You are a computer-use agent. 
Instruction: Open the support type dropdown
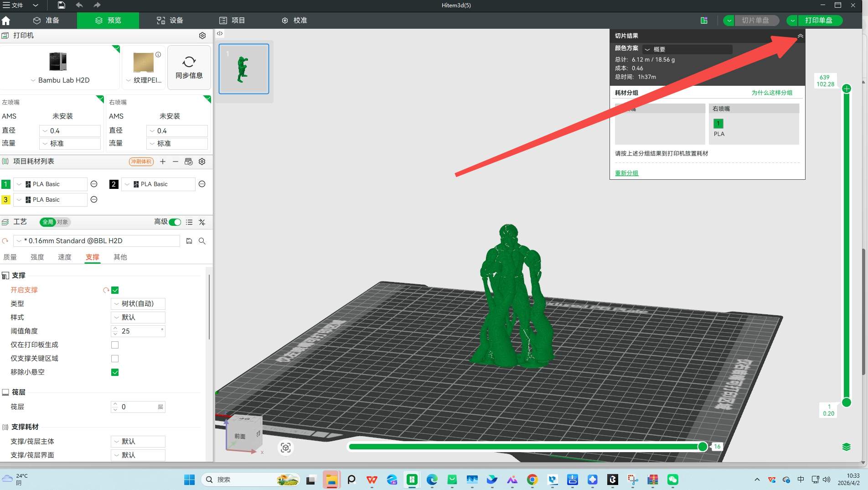tap(138, 304)
